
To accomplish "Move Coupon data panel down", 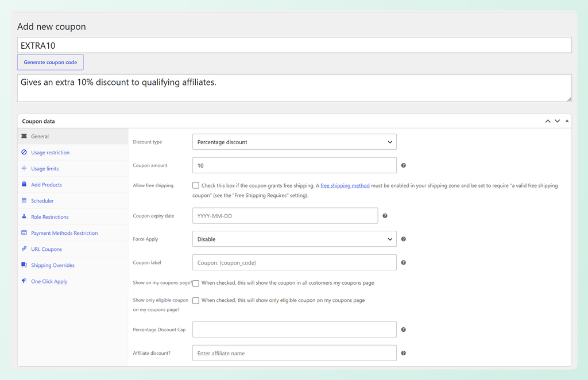I will point(557,121).
